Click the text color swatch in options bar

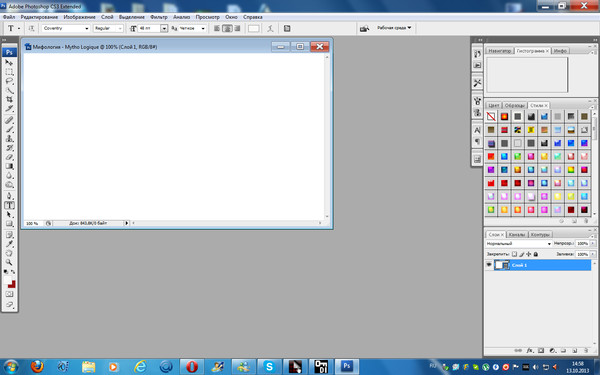click(x=253, y=28)
